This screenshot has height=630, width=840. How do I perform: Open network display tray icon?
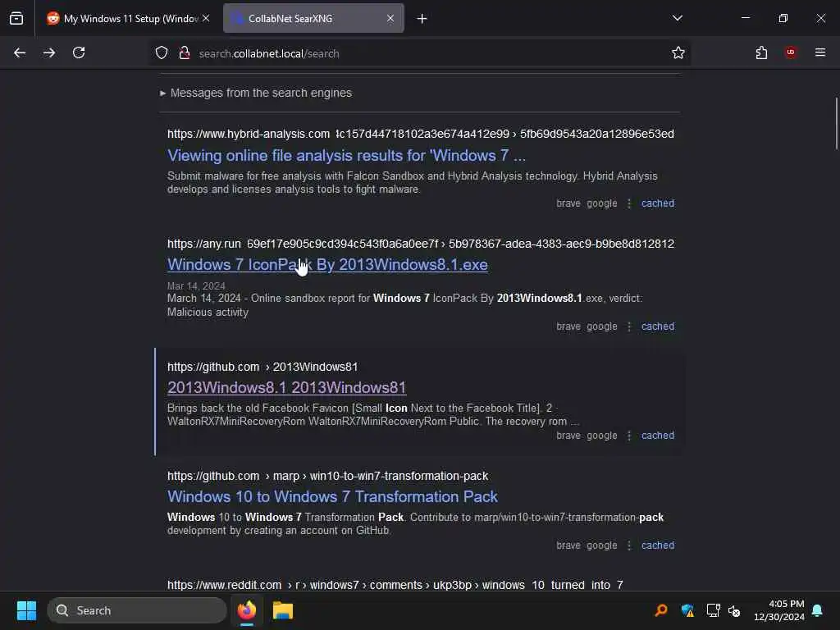pyautogui.click(x=713, y=610)
